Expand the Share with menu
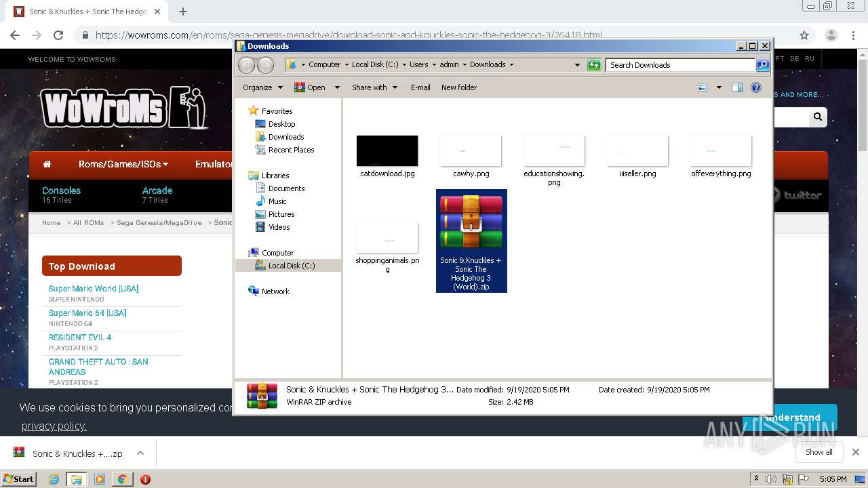Image resolution: width=868 pixels, height=488 pixels. click(x=374, y=87)
